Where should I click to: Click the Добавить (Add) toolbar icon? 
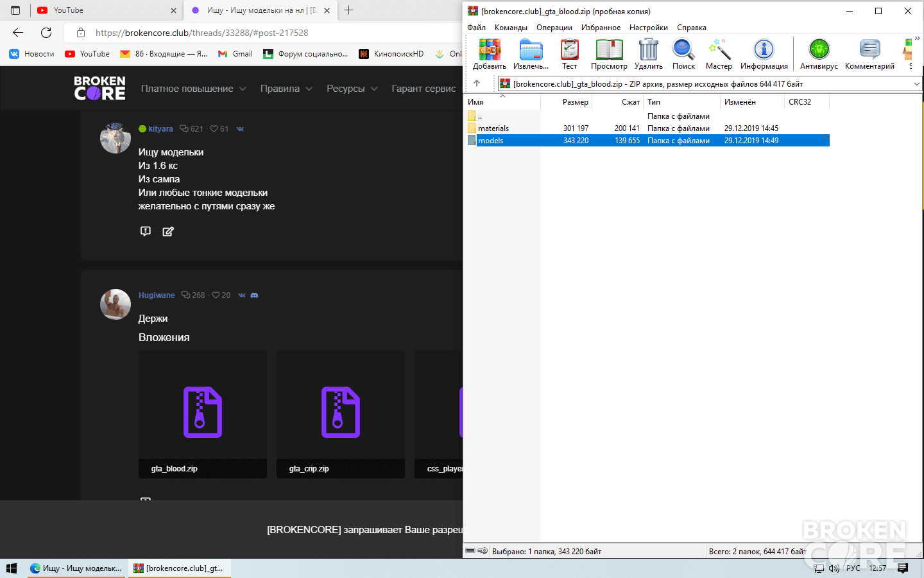tap(489, 54)
